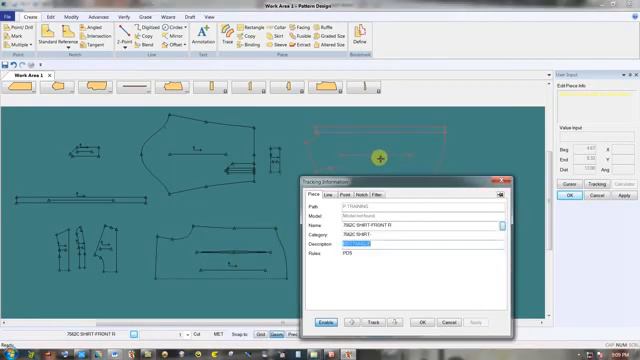The image size is (640, 360).
Task: Click Apply in User Input panel
Action: (624, 196)
